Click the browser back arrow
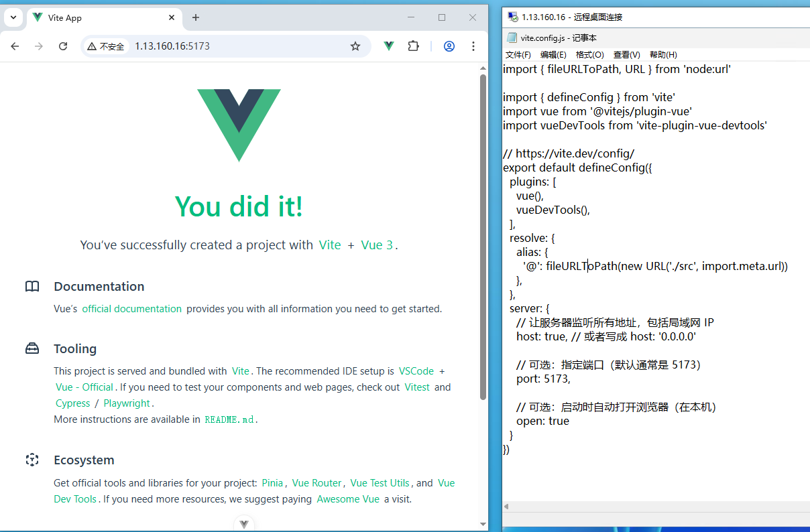The image size is (810, 532). tap(15, 46)
